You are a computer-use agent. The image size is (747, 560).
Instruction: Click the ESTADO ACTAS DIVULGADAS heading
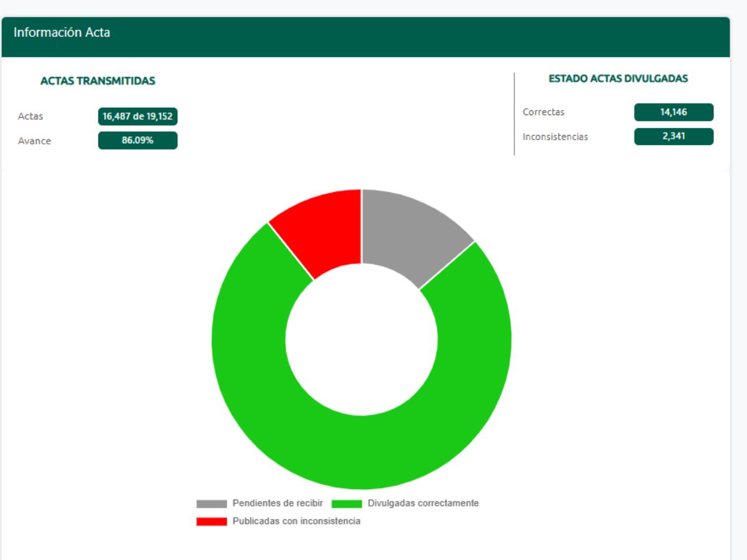[x=618, y=78]
